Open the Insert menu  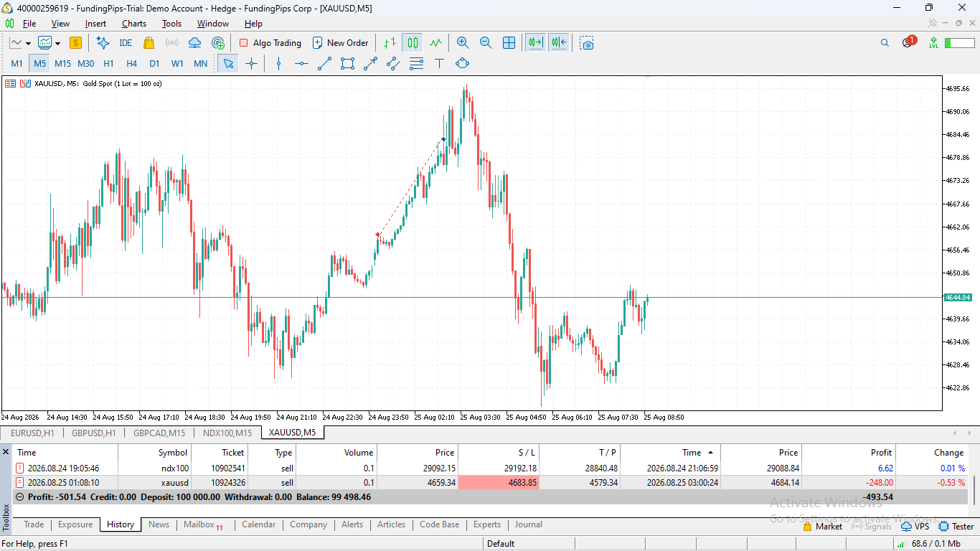95,24
